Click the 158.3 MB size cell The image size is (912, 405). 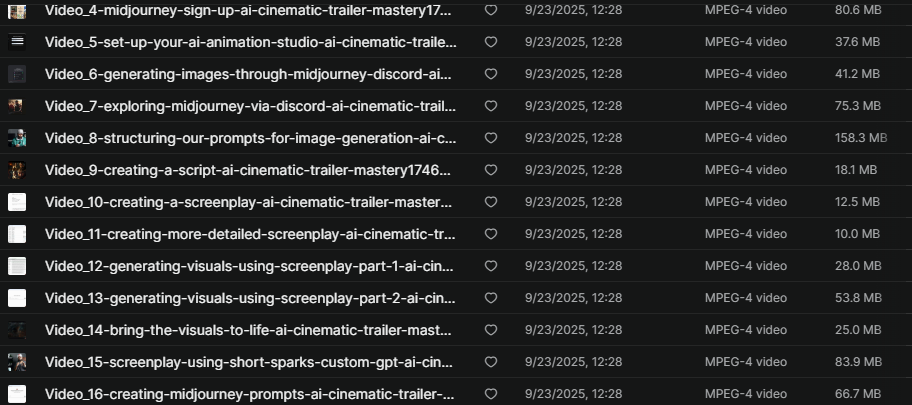(x=861, y=138)
